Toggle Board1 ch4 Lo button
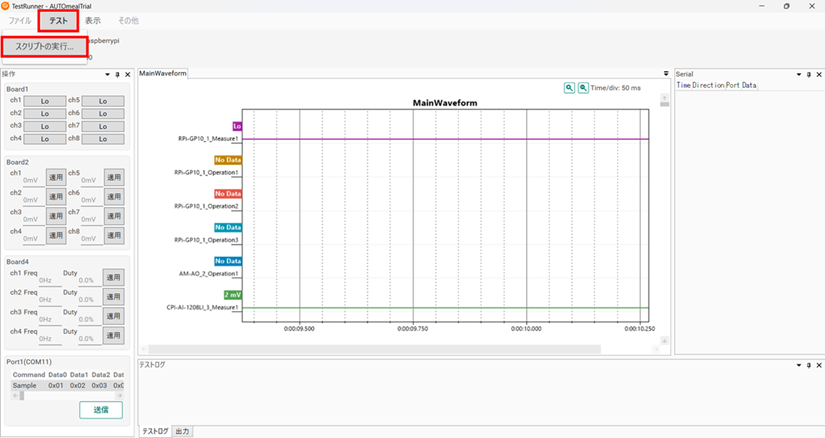The width and height of the screenshot is (825, 438). (44, 139)
